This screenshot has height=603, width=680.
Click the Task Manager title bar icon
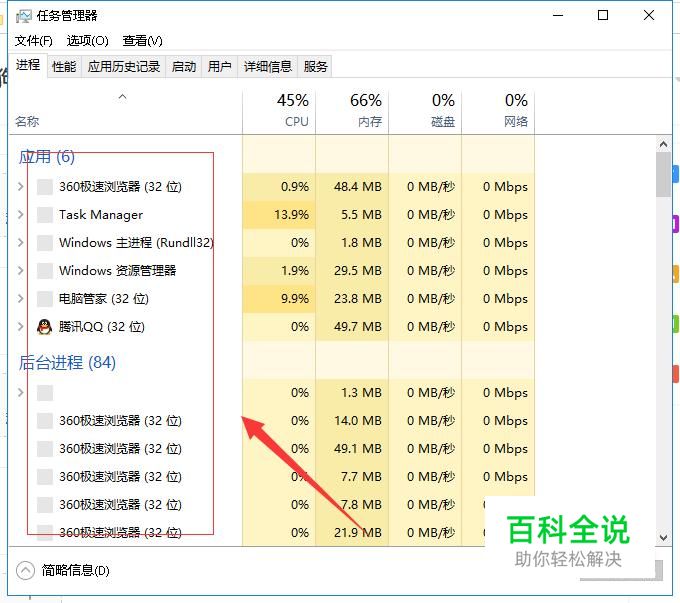click(23, 16)
